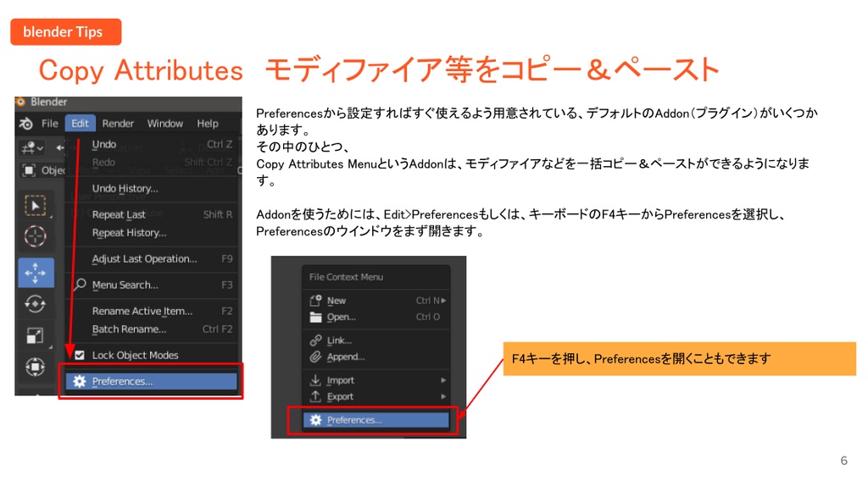This screenshot has width=868, height=487.
Task: Choose Redo from Edit menu
Action: pyautogui.click(x=153, y=162)
